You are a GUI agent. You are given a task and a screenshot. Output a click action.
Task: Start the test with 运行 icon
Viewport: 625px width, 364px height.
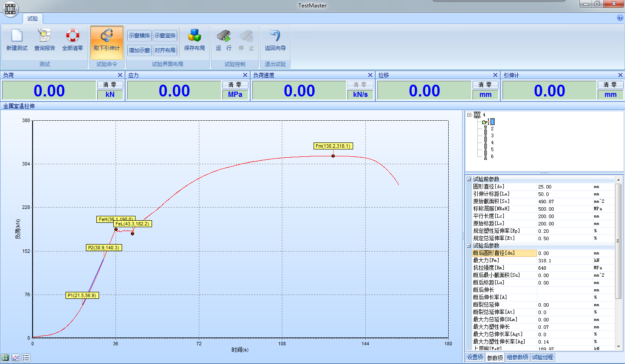[223, 36]
